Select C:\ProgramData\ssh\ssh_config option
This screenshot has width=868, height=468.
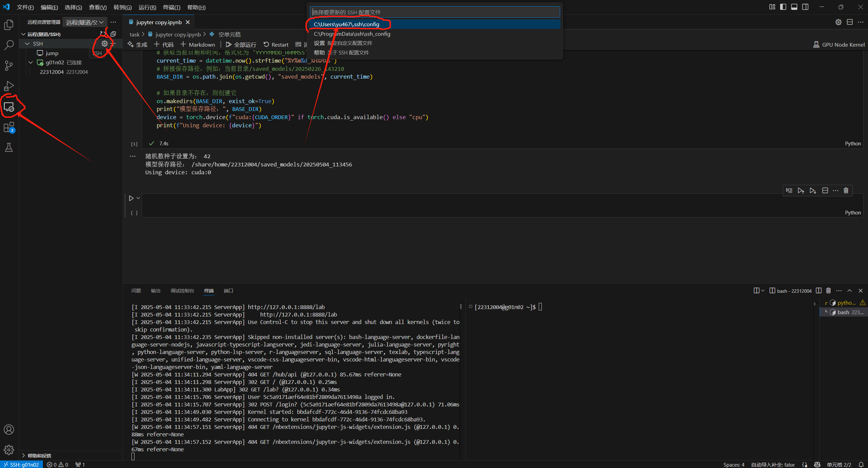point(352,34)
